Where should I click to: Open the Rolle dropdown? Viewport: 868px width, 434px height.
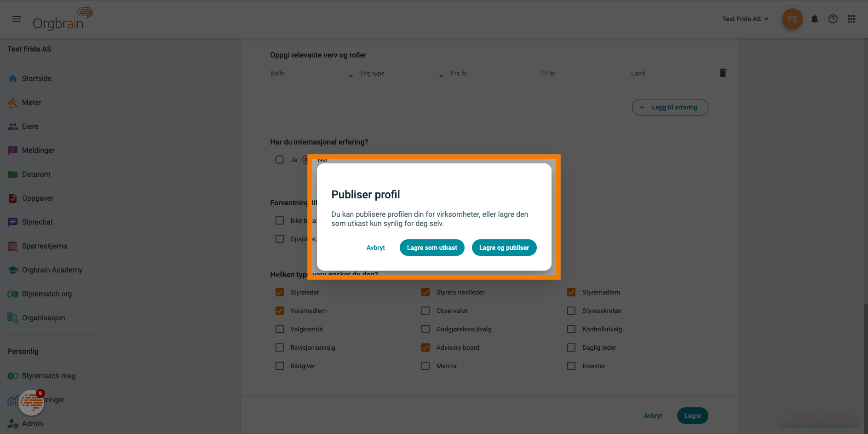click(x=312, y=74)
